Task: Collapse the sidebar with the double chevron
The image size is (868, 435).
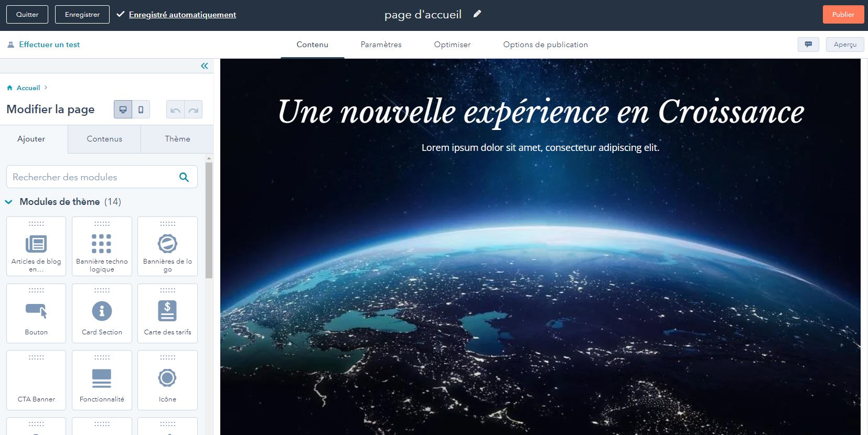Action: (x=205, y=66)
